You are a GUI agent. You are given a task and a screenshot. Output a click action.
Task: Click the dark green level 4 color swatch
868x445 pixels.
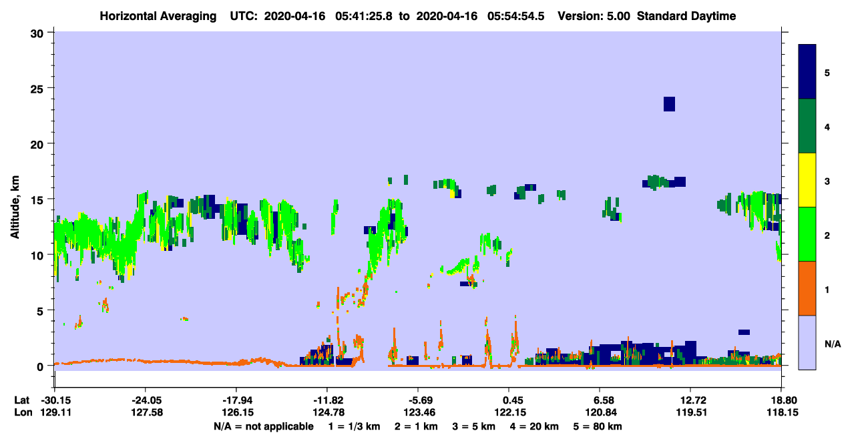[807, 126]
